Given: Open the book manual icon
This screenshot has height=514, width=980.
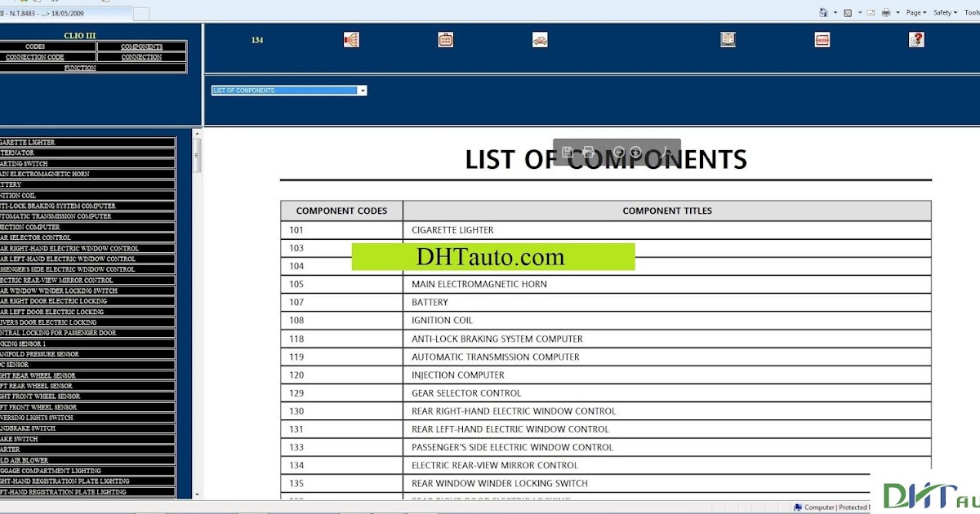Looking at the screenshot, I should [x=728, y=39].
